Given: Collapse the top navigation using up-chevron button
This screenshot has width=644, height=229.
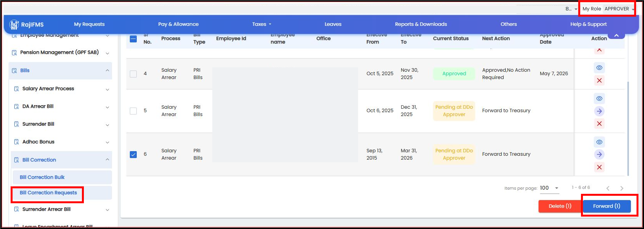Looking at the screenshot, I should (616, 35).
